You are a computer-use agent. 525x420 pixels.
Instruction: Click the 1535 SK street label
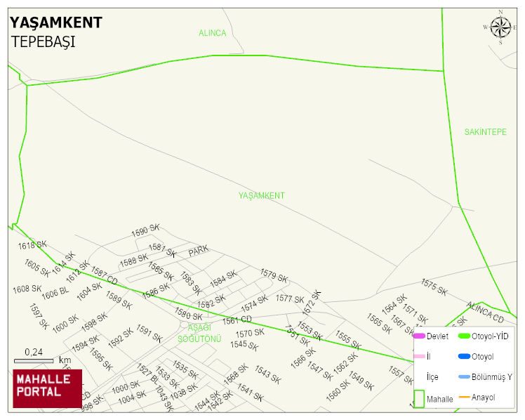pyautogui.click(x=185, y=369)
